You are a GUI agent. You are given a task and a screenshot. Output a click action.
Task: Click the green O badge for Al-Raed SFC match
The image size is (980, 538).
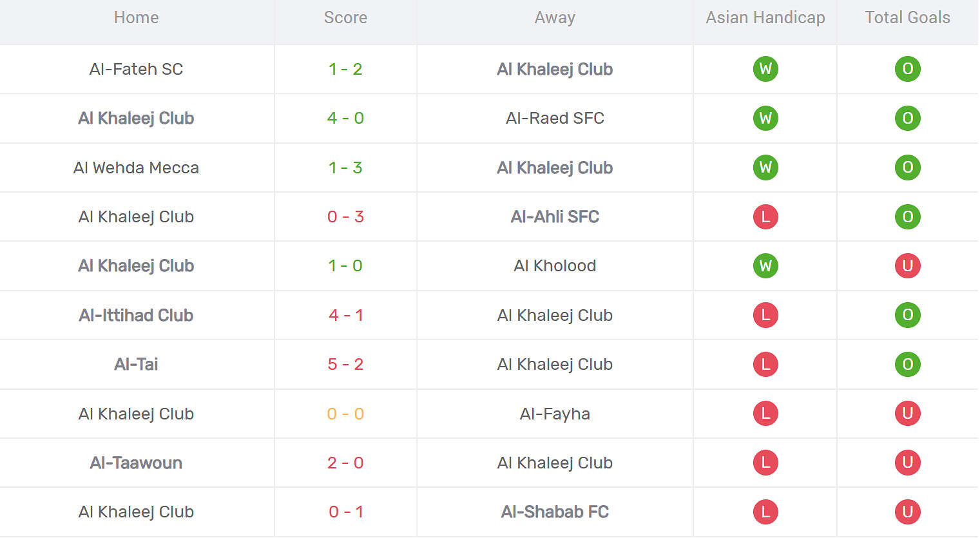click(x=907, y=119)
